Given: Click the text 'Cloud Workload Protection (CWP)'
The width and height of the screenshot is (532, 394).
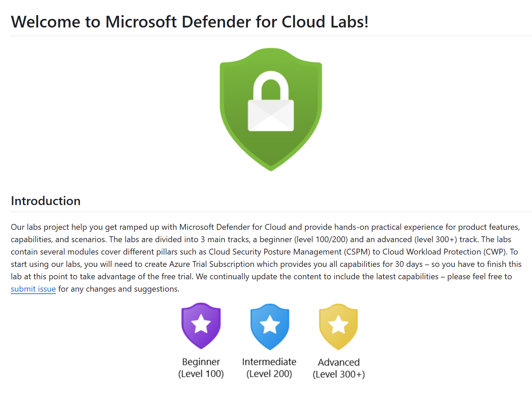Looking at the screenshot, I should 444,252.
